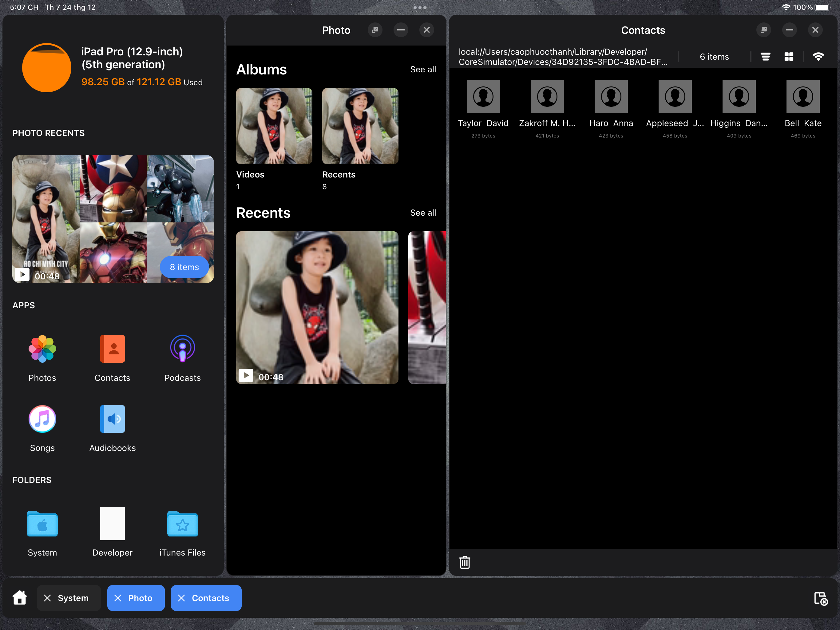The width and height of the screenshot is (840, 630).
Task: Open the Developer folder
Action: [x=113, y=523]
